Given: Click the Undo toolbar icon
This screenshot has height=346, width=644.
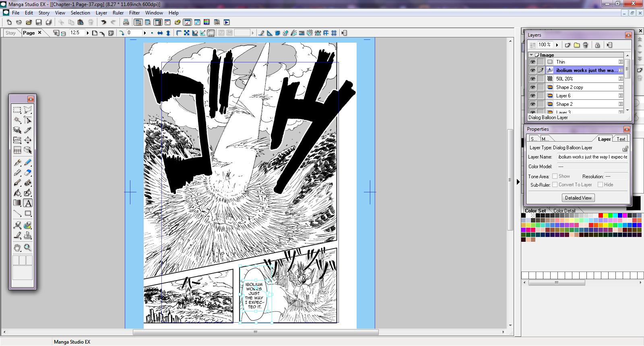Looking at the screenshot, I should click(103, 22).
